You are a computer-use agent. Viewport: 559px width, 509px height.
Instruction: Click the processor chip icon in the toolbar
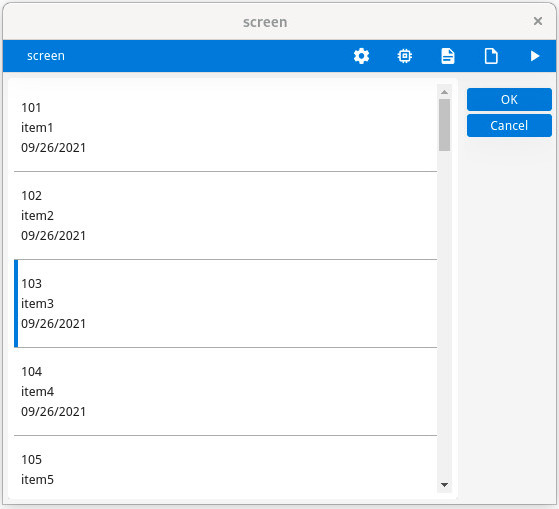405,56
